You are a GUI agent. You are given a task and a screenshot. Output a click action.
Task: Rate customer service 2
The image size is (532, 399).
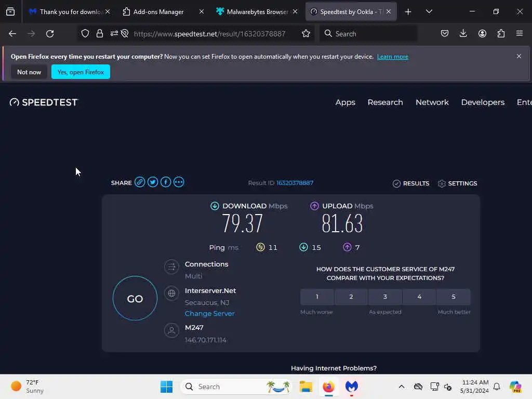tap(351, 297)
